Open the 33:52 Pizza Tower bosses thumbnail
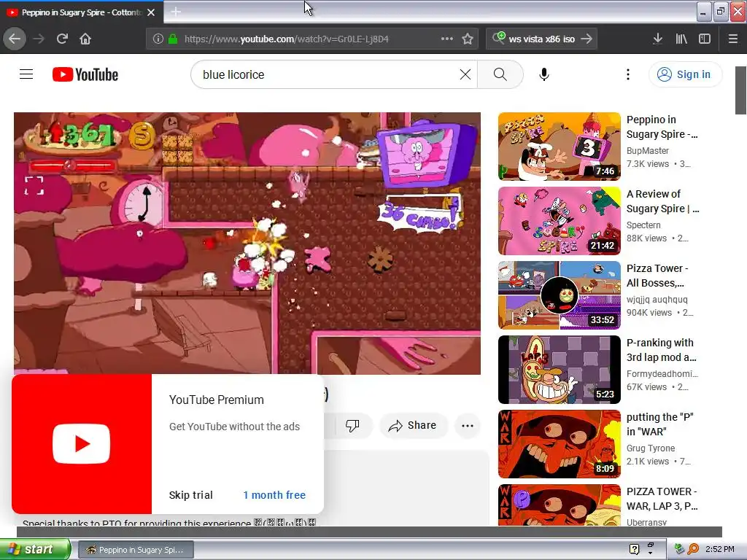The width and height of the screenshot is (747, 560). pyautogui.click(x=560, y=295)
